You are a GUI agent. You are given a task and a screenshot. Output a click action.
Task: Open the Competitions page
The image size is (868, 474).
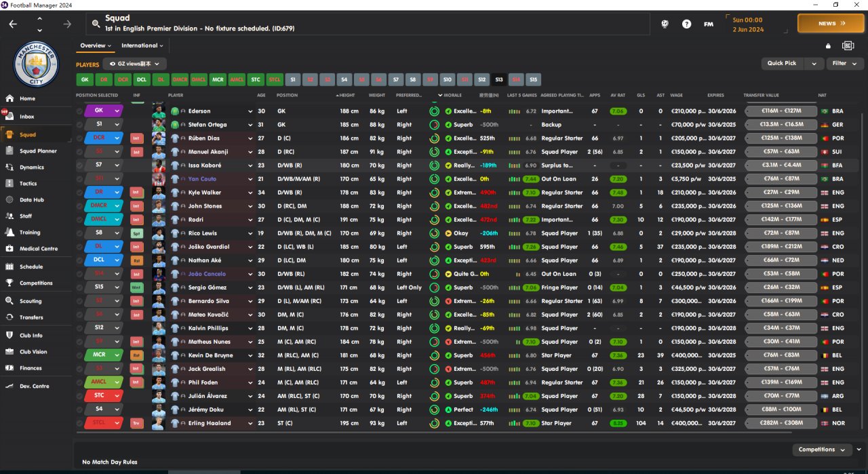[x=36, y=283]
